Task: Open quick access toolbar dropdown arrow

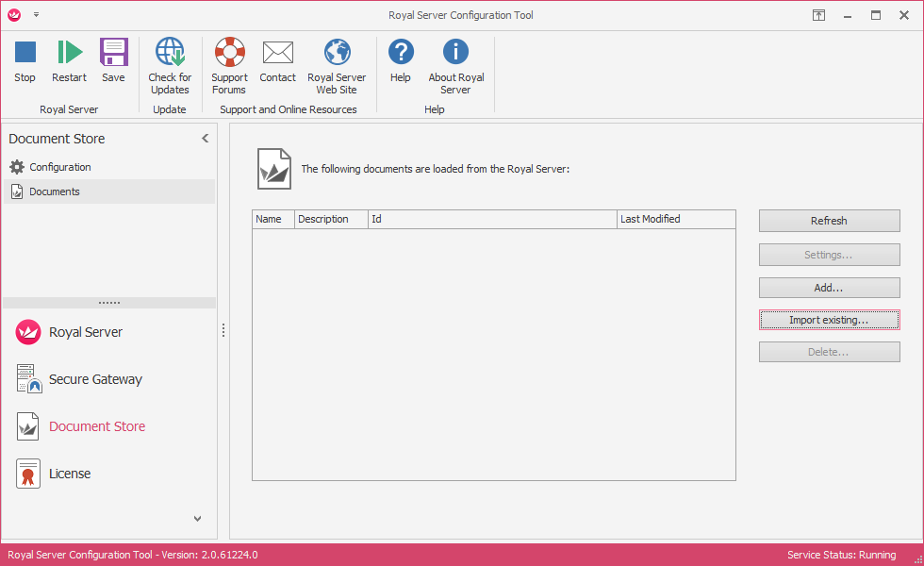Action: click(x=36, y=15)
